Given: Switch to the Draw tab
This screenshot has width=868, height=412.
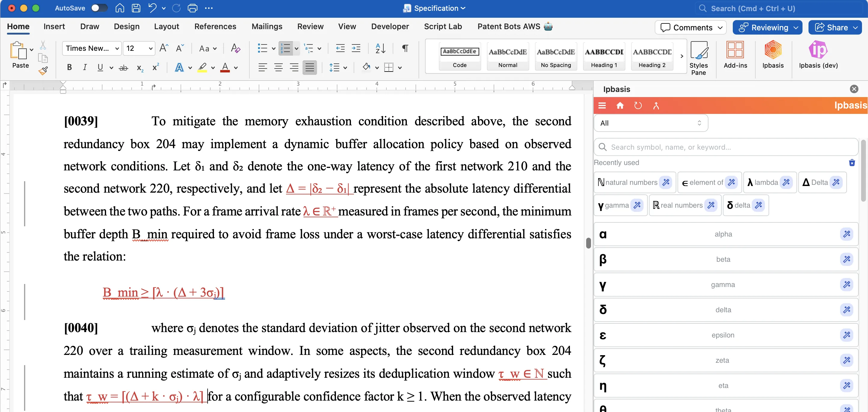Looking at the screenshot, I should tap(89, 26).
